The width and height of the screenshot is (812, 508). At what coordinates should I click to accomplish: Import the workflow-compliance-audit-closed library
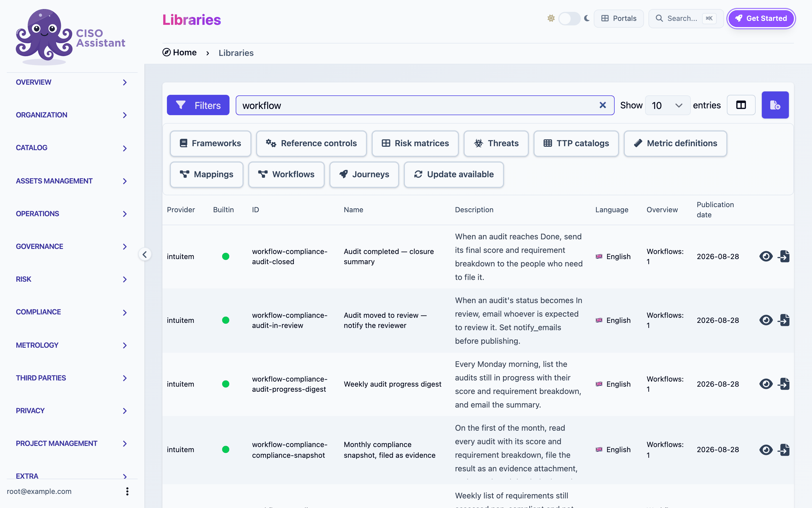click(784, 256)
